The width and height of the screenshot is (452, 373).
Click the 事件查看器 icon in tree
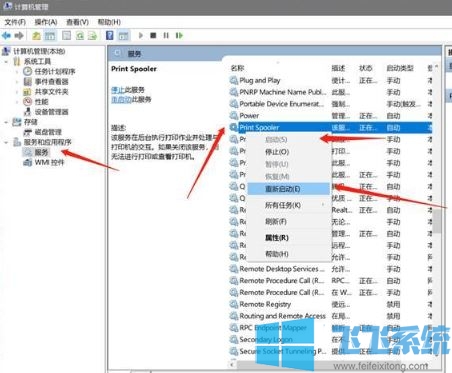(28, 81)
